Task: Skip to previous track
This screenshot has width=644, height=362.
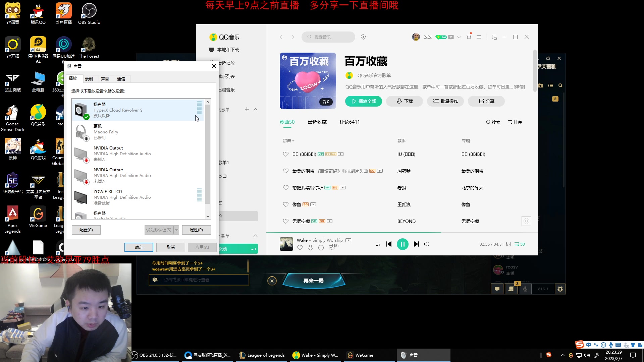Action: (389, 244)
